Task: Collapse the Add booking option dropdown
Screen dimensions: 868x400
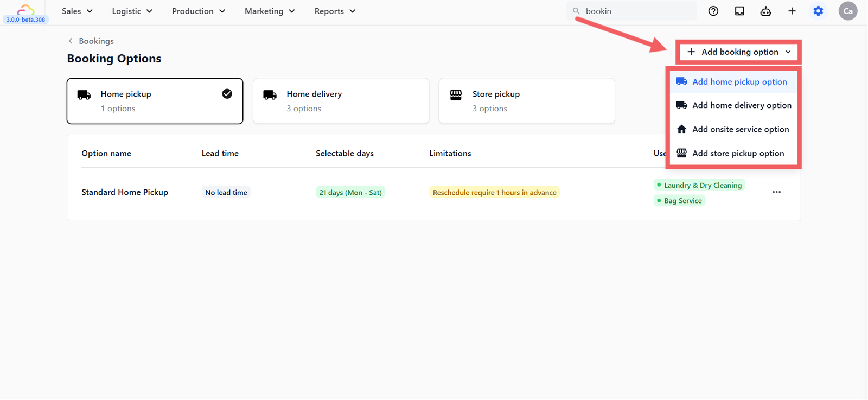Action: 739,52
